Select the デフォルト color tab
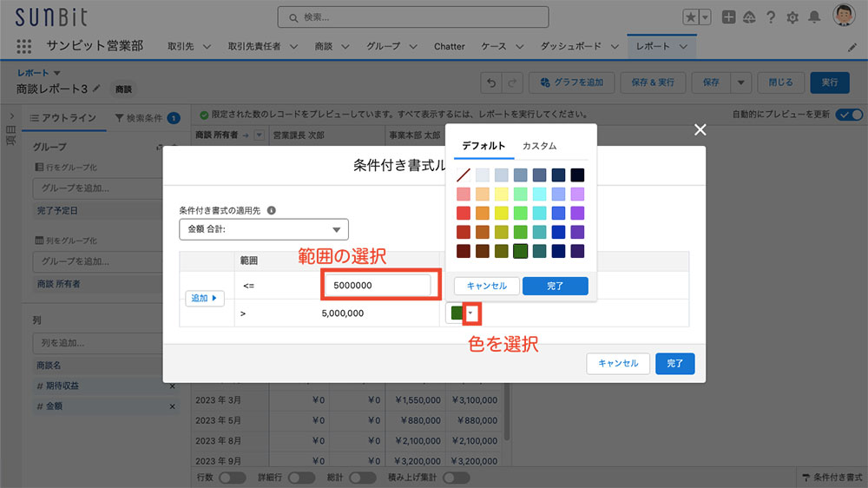 click(x=483, y=146)
